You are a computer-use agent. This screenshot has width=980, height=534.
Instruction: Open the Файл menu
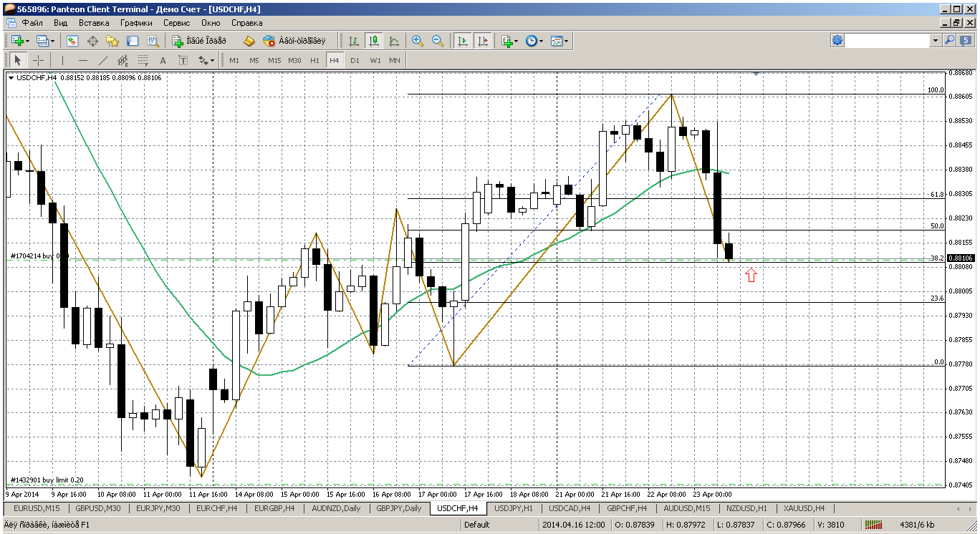pyautogui.click(x=32, y=23)
